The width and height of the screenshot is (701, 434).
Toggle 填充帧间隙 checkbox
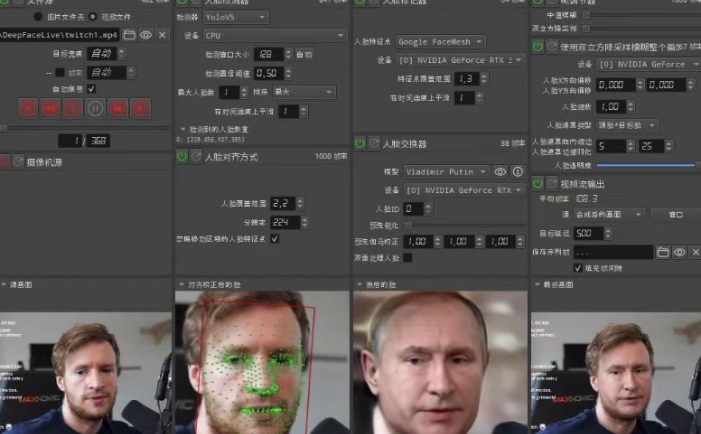pos(578,268)
